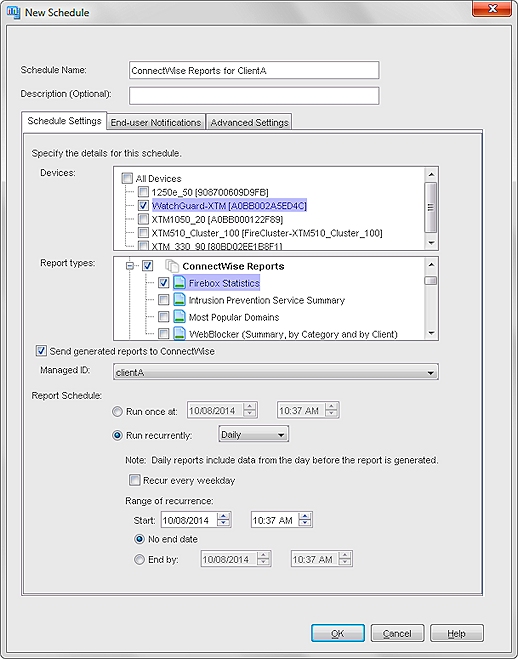Select the End by radio button
Screen dimensions: 518x659
pos(139,559)
